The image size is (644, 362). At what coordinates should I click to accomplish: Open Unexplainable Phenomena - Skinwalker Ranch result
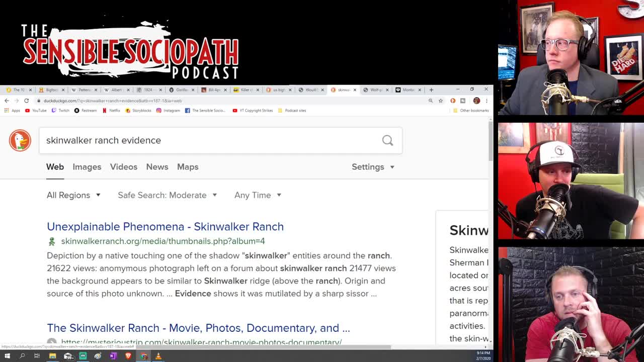coord(165,227)
